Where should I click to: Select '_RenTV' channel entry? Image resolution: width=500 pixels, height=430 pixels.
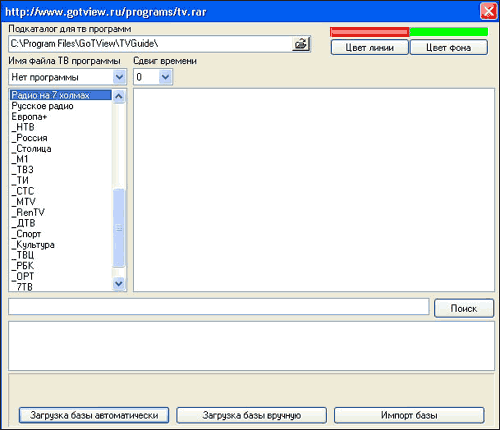pos(61,213)
